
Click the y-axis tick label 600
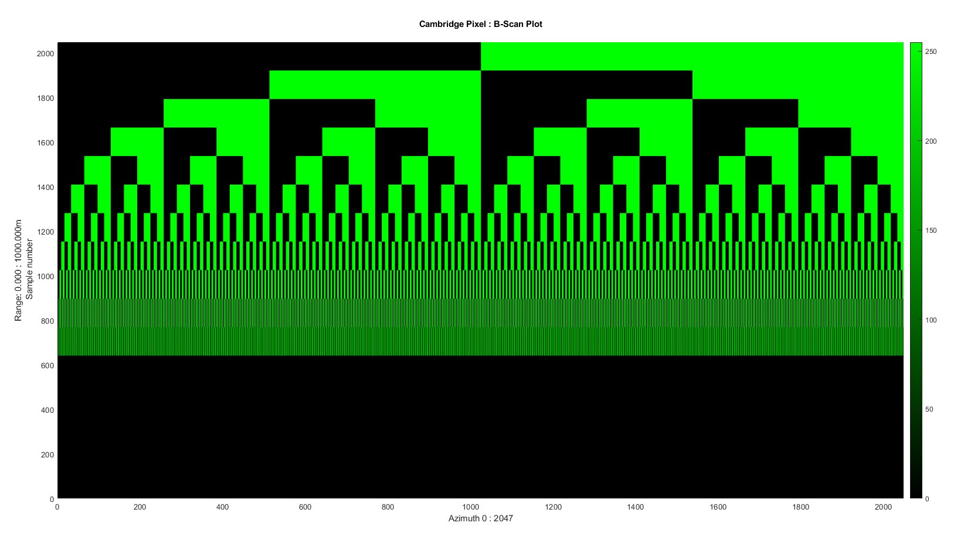47,365
